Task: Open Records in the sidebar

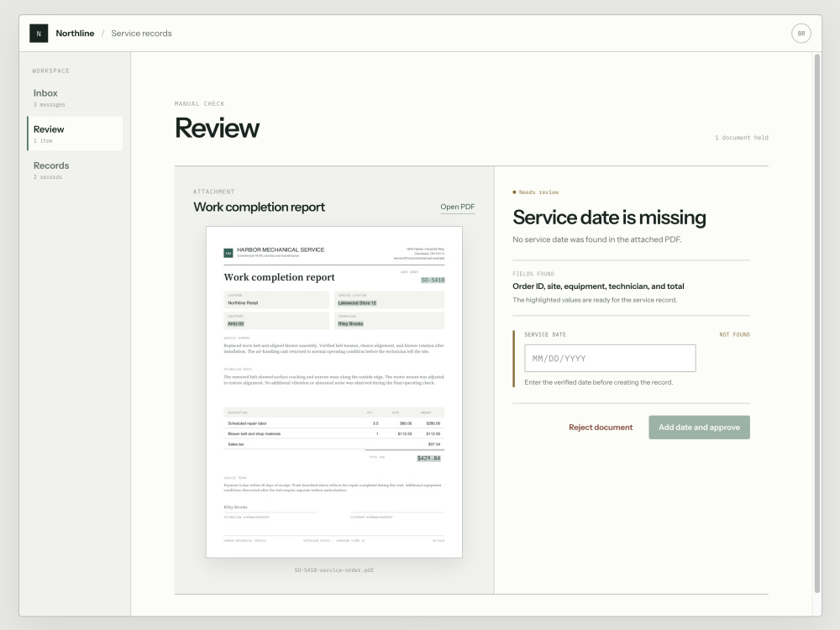Action: point(75,170)
